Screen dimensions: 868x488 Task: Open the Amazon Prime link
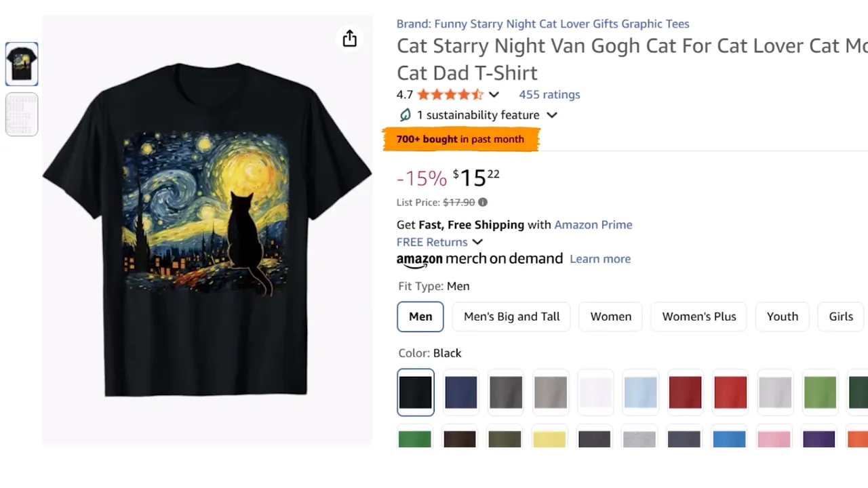593,225
